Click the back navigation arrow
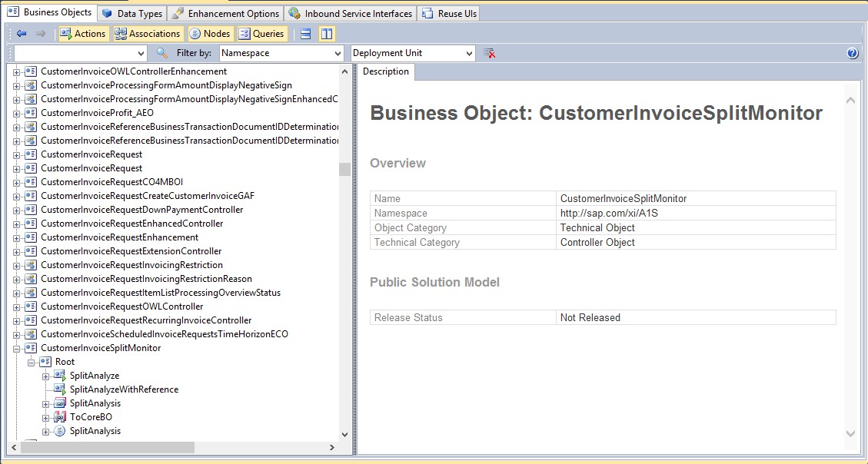This screenshot has height=464, width=868. click(x=22, y=34)
